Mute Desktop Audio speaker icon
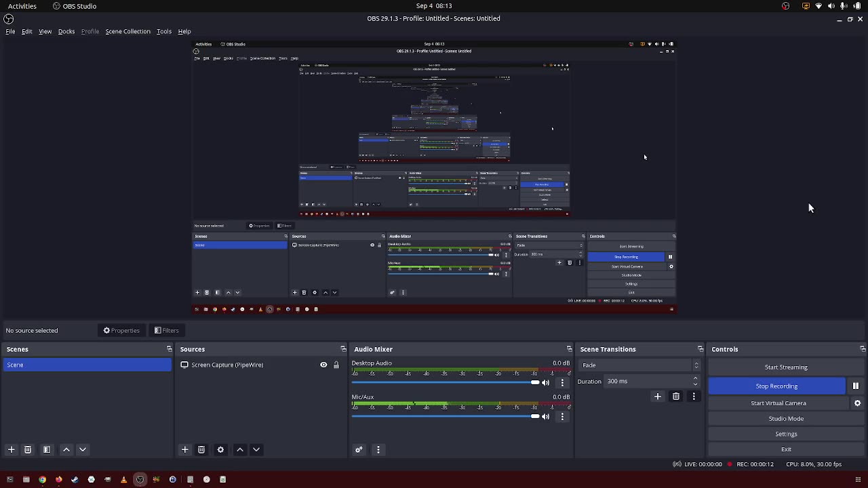Screen dimensions: 868x488 point(545,382)
